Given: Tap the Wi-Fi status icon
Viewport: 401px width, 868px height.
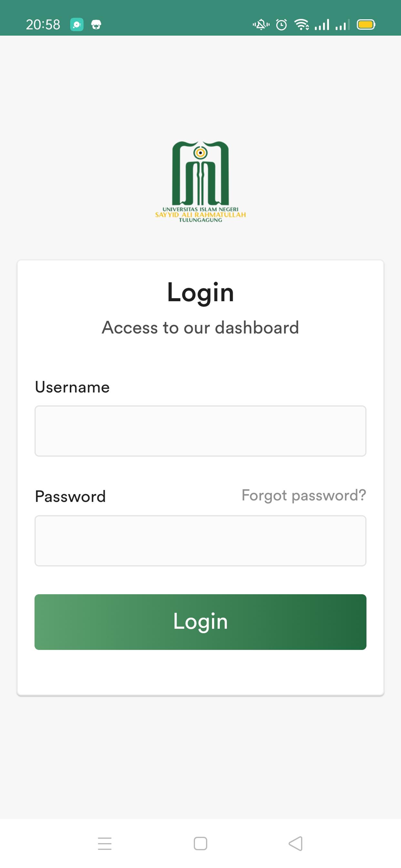Looking at the screenshot, I should click(x=302, y=25).
